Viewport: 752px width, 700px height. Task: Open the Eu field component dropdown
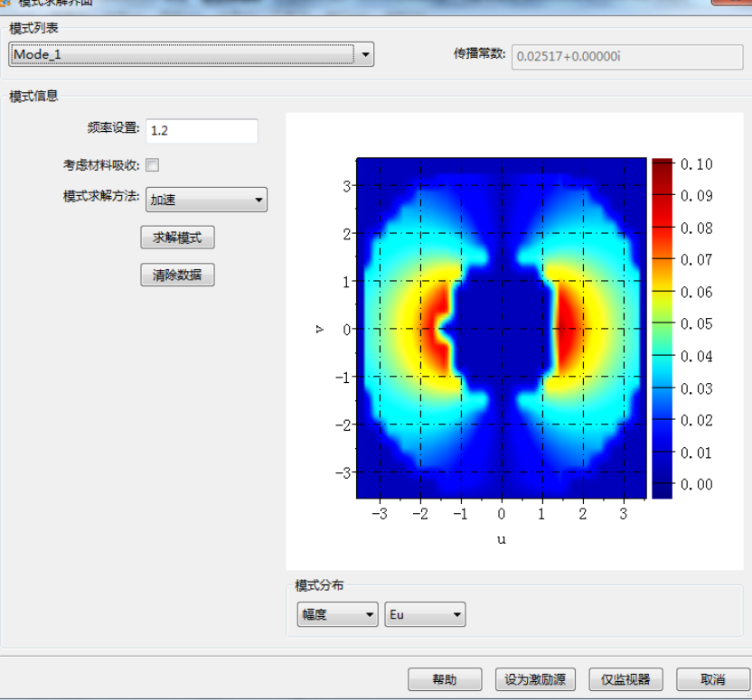pos(425,614)
